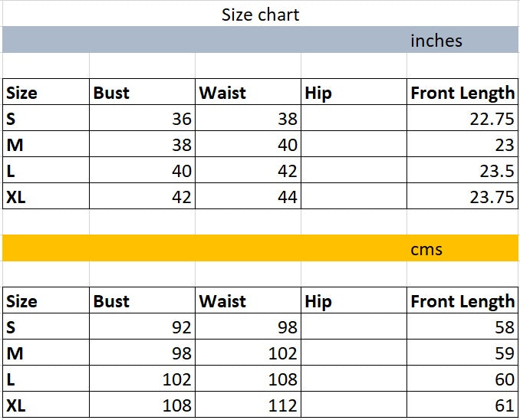Select the 23.75 Front Length cell
This screenshot has width=520, height=420.
click(462, 197)
